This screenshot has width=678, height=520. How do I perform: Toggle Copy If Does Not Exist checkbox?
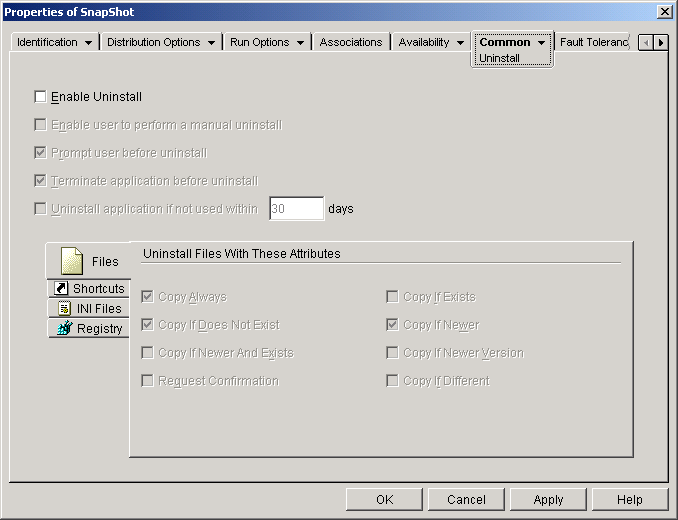click(x=147, y=325)
